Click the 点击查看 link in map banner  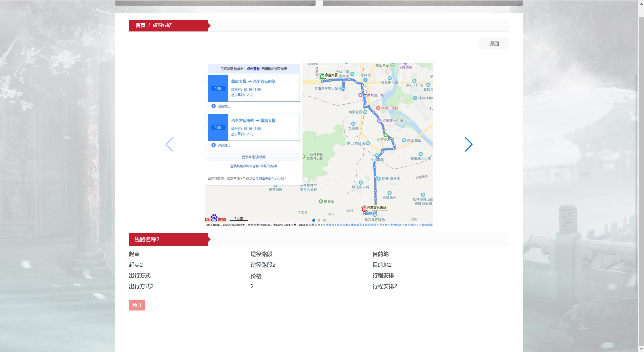click(253, 69)
